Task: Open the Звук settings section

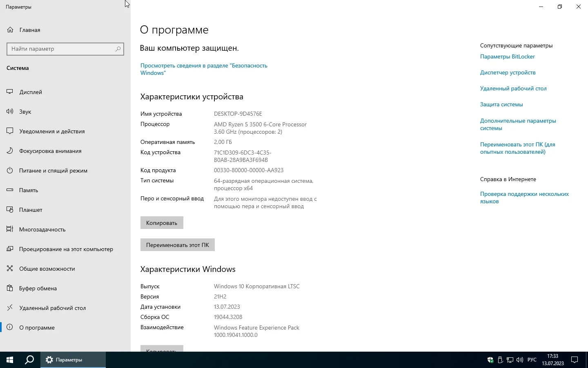Action: (x=65, y=112)
